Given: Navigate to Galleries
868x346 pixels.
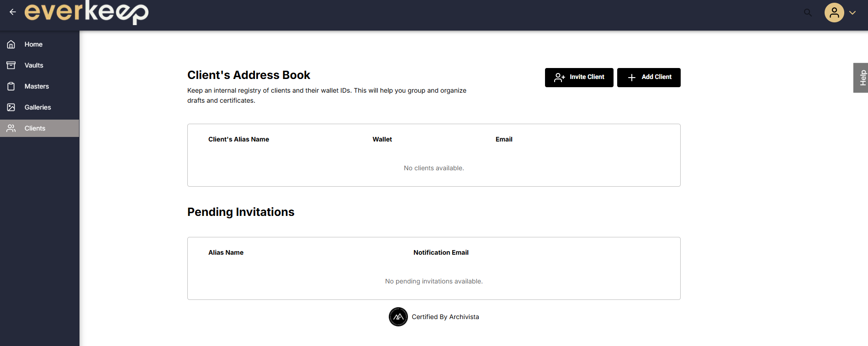Looking at the screenshot, I should click(x=40, y=107).
